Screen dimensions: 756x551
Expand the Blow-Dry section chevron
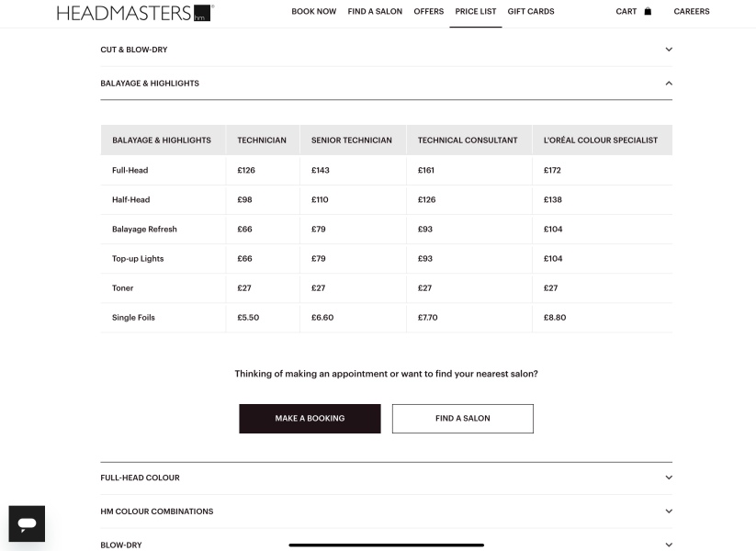point(669,545)
